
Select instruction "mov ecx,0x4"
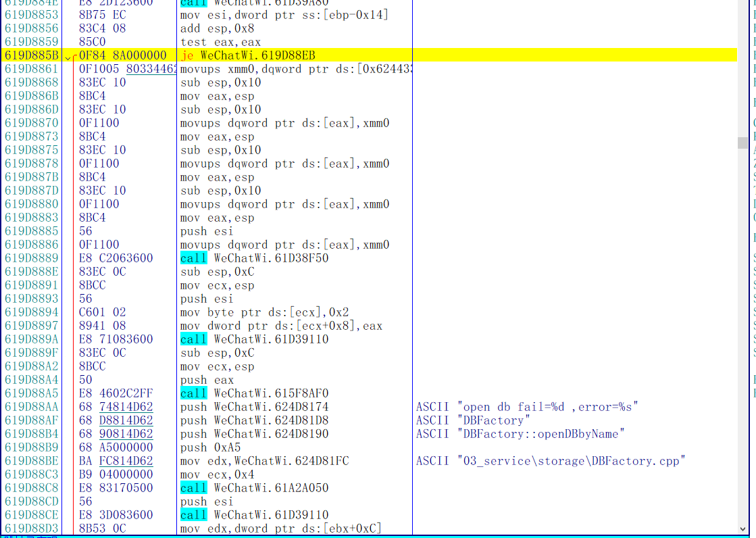218,474
